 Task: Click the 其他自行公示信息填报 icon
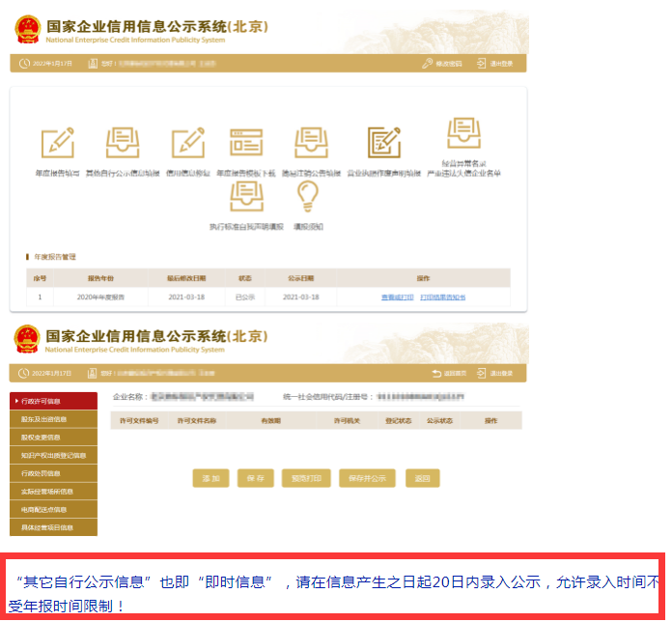(123, 143)
